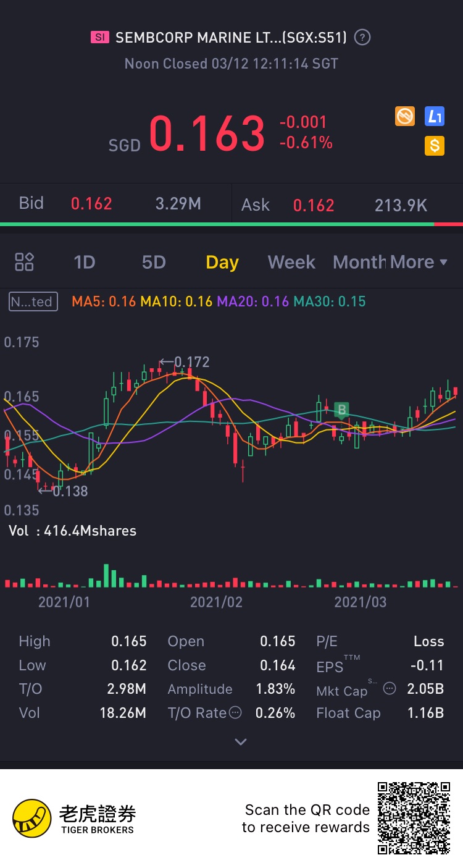Screen dimensions: 463x868
Task: Tap the Amplitude value 1.83%
Action: pos(275,689)
